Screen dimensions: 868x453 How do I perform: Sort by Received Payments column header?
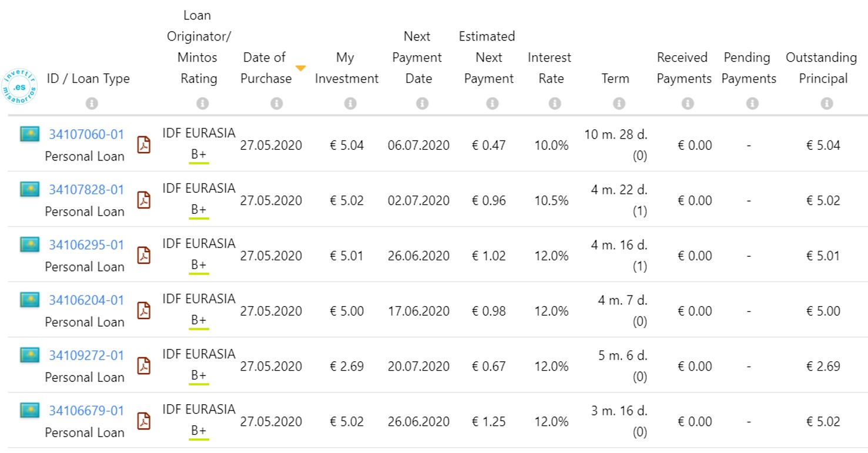tap(684, 68)
